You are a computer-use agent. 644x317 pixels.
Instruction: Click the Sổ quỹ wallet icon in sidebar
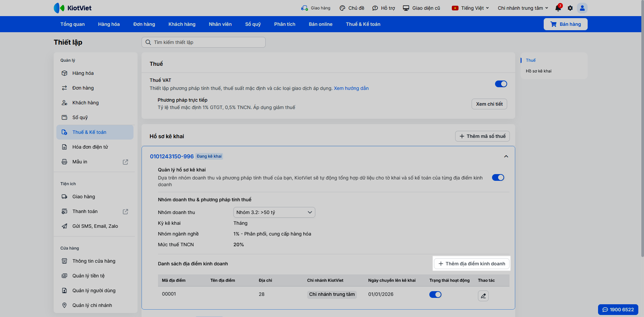click(x=64, y=117)
